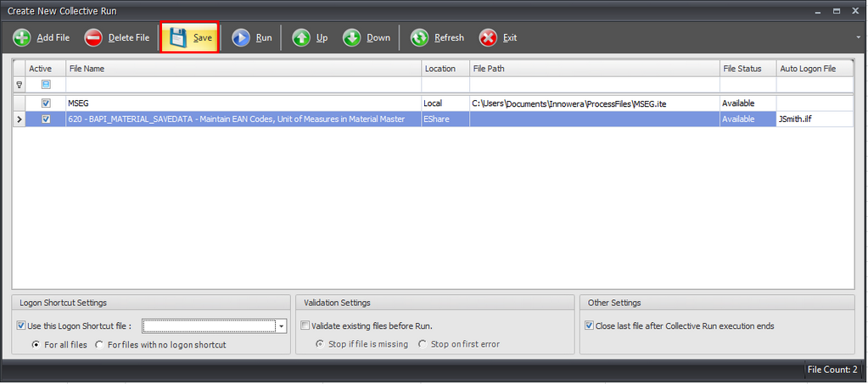Click the File Name filter field
This screenshot has width=868, height=384.
243,85
